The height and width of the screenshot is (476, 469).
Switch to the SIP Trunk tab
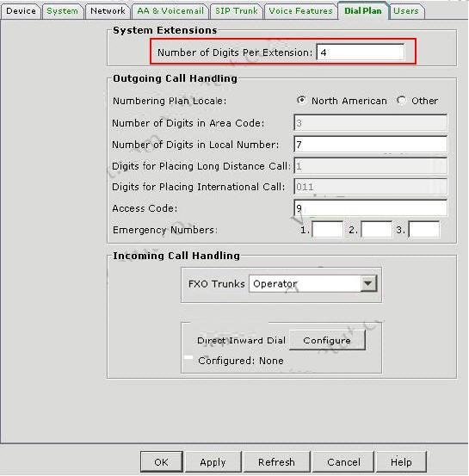point(236,11)
